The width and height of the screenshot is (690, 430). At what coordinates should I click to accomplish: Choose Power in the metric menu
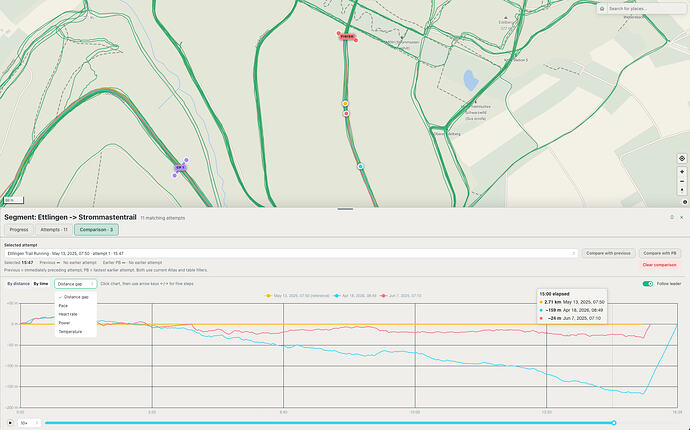point(76,323)
